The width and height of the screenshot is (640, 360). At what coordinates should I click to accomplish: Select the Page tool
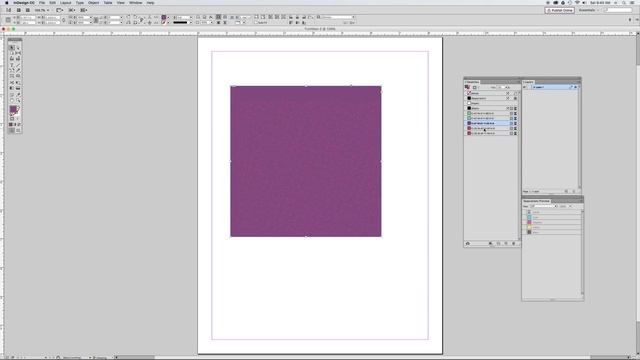[12, 53]
